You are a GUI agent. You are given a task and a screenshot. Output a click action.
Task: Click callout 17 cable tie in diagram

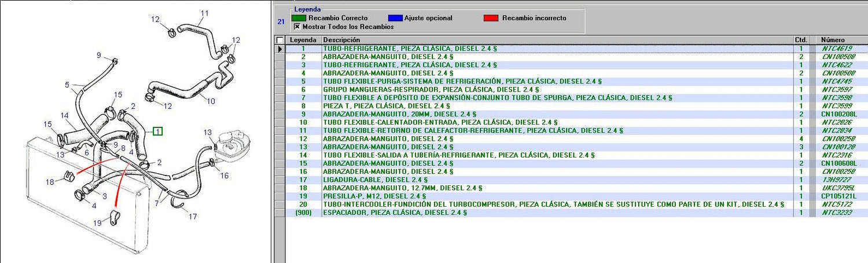(x=193, y=217)
